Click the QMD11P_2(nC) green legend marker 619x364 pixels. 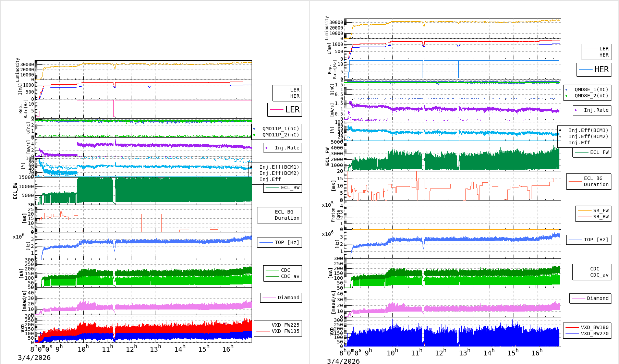coord(254,135)
